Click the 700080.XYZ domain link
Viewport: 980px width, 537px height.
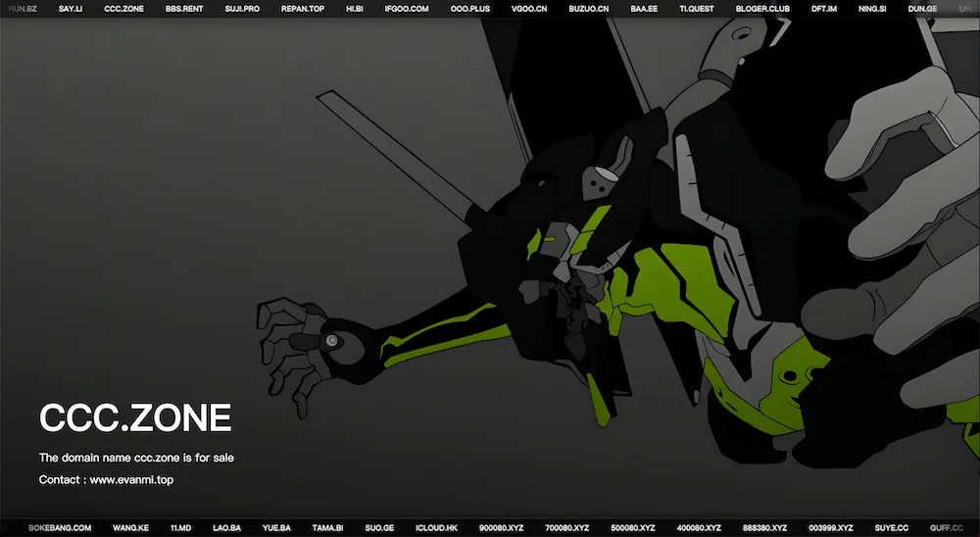566,527
